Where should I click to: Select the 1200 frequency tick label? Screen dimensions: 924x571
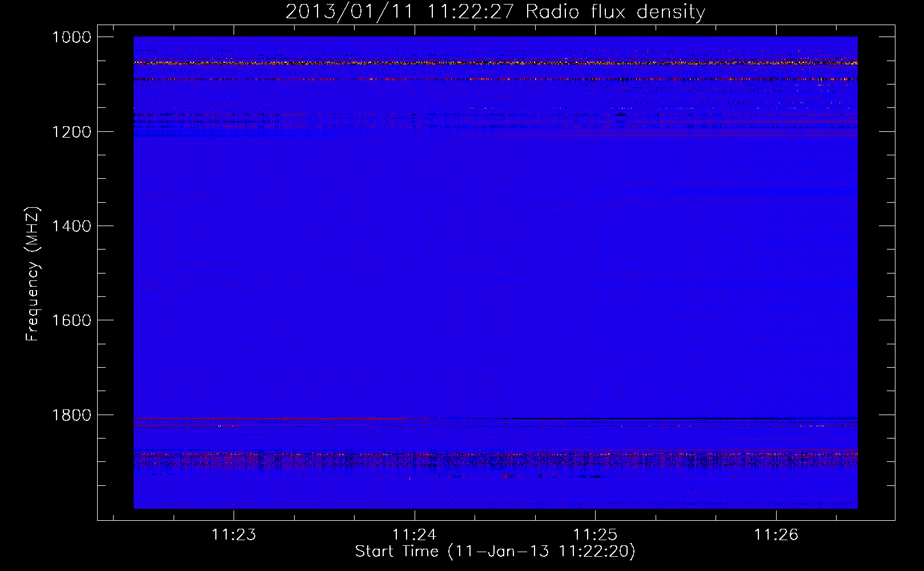click(x=71, y=132)
